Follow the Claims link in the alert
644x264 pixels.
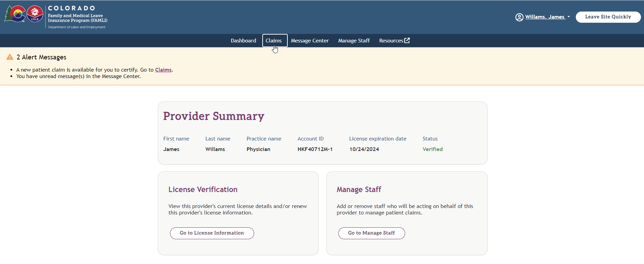[163, 70]
